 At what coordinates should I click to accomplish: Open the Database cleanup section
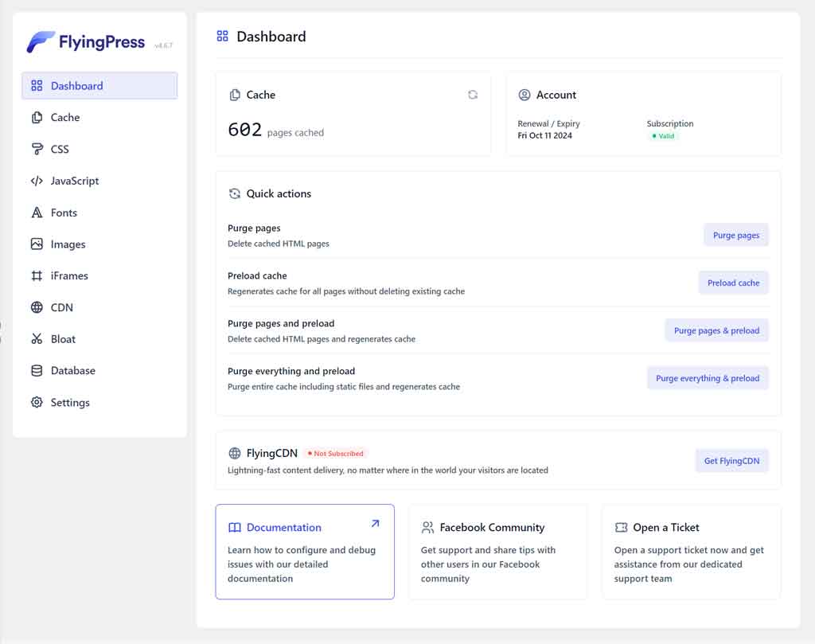(64, 370)
